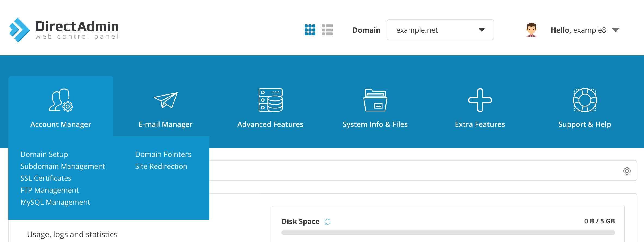Select Subdomain Management menu entry

pos(63,166)
